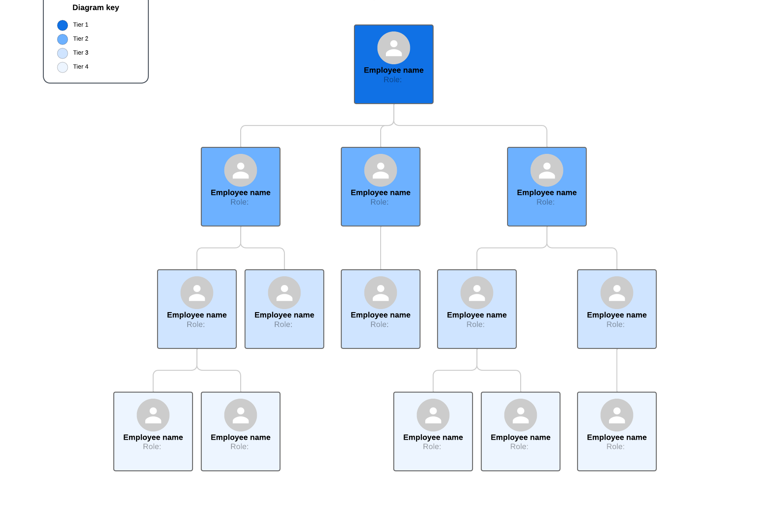Select the avatar in the rightmost Tier 3 card

point(616,292)
